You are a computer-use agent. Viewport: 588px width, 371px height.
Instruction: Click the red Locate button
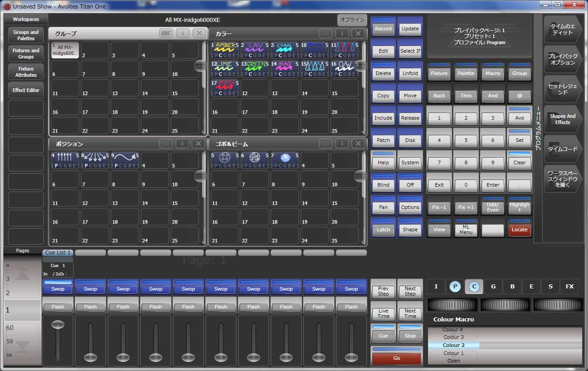tap(520, 229)
